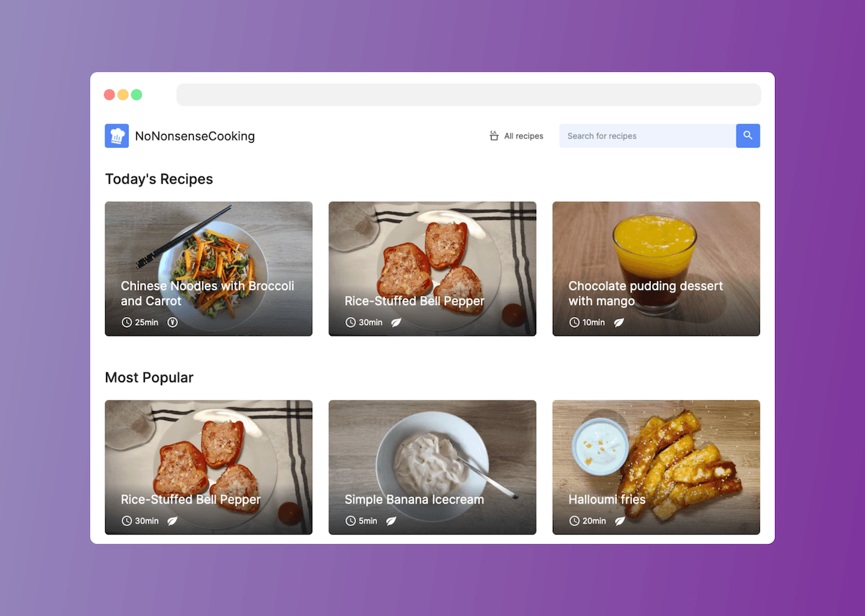The image size is (865, 616).
Task: Click the cooking pot icon beside All recipes
Action: [x=494, y=135]
